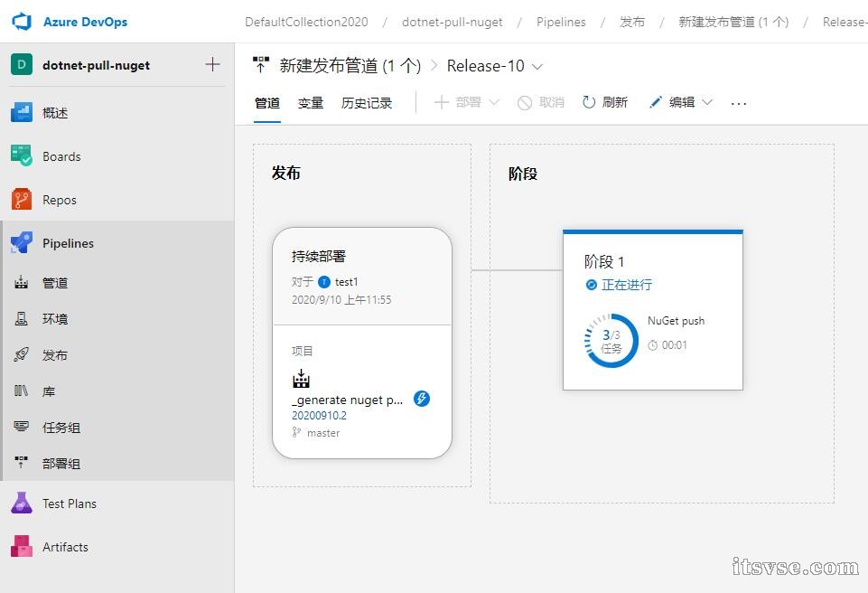
Task: Select the 阶段 1 stage card title
Action: pos(604,261)
